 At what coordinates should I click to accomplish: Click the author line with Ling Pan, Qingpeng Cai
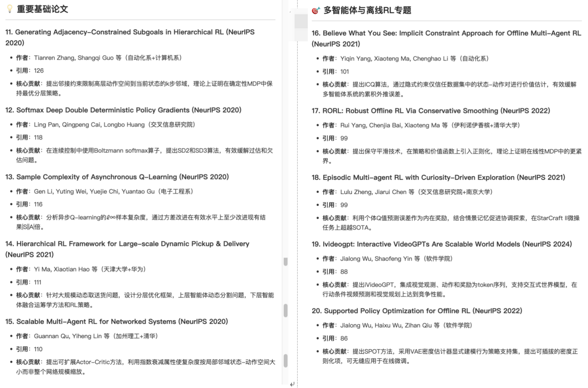106,125
